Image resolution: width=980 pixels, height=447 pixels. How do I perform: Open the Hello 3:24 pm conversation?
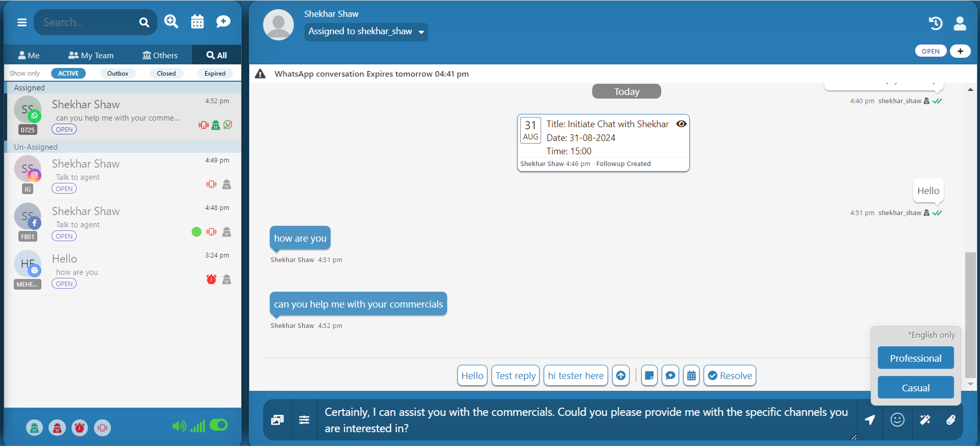pos(123,271)
